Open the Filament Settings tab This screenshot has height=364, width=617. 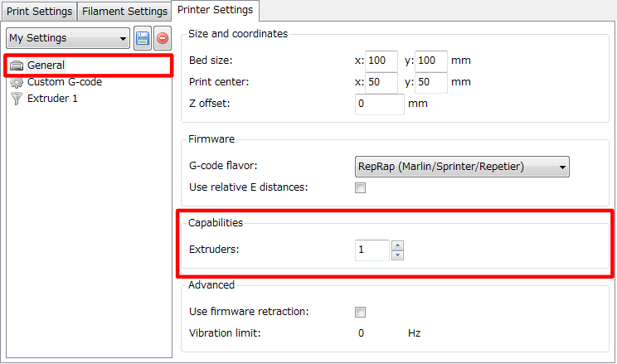(124, 12)
